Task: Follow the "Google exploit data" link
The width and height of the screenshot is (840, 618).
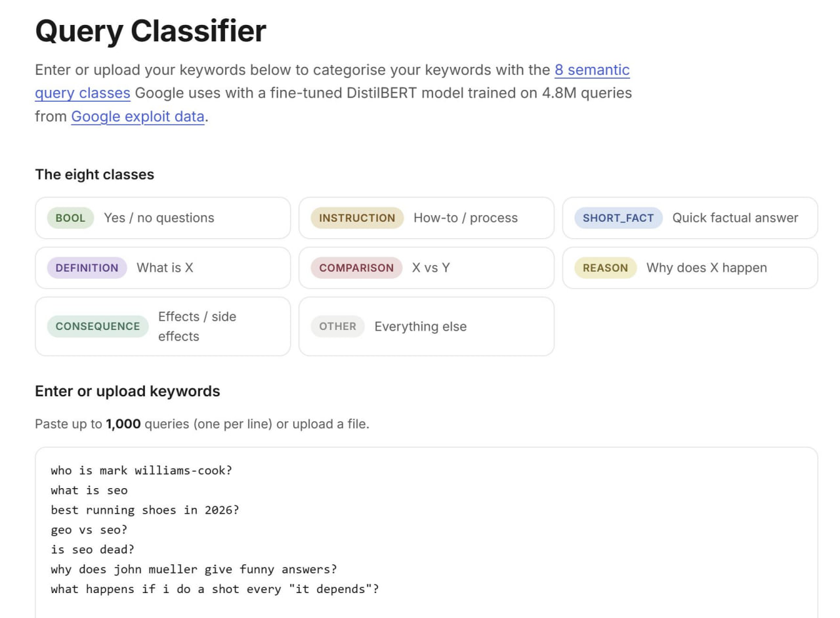Action: pyautogui.click(x=138, y=117)
